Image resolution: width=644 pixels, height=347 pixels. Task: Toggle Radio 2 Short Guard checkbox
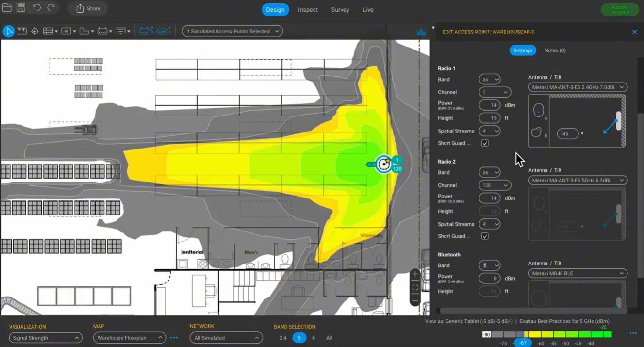485,236
